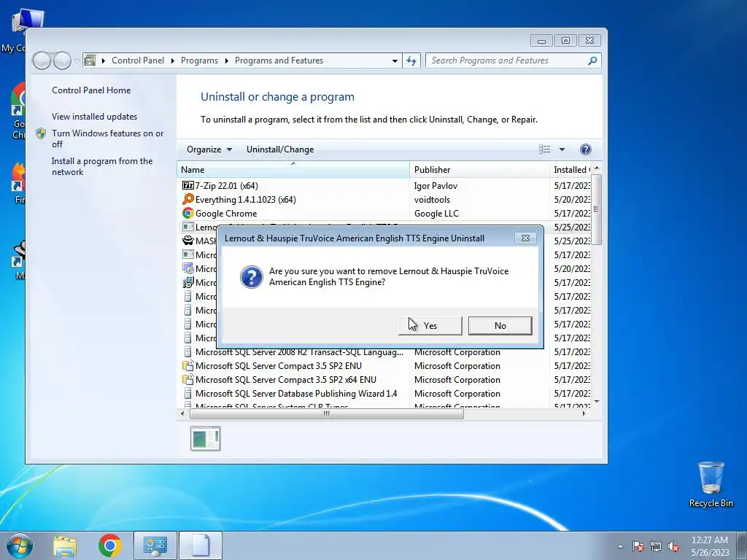The image size is (747, 560).
Task: Select the Everything search icon in the list
Action: 187,200
